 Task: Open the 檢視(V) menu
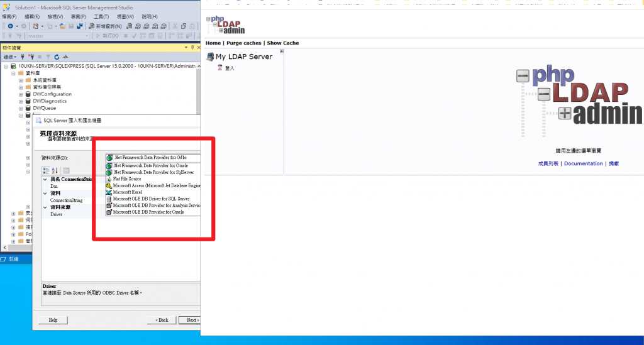(x=55, y=17)
